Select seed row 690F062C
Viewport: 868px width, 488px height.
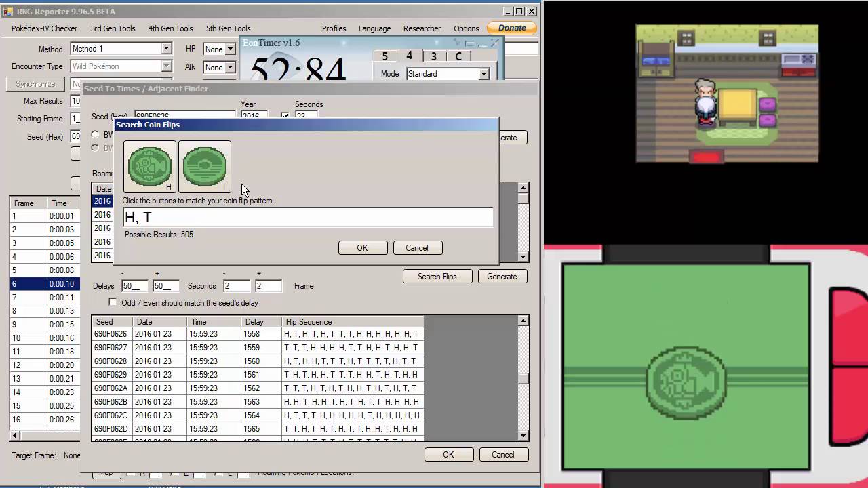258,415
